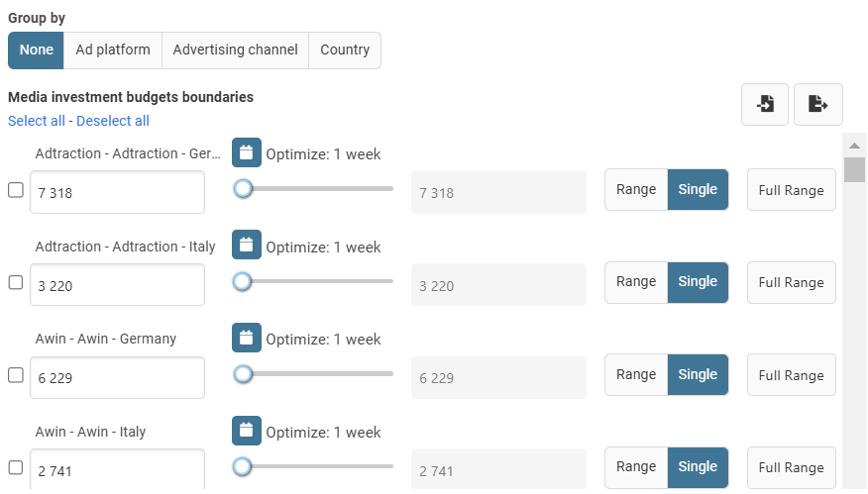Group by Advertising channel
868x494 pixels.
tap(235, 49)
